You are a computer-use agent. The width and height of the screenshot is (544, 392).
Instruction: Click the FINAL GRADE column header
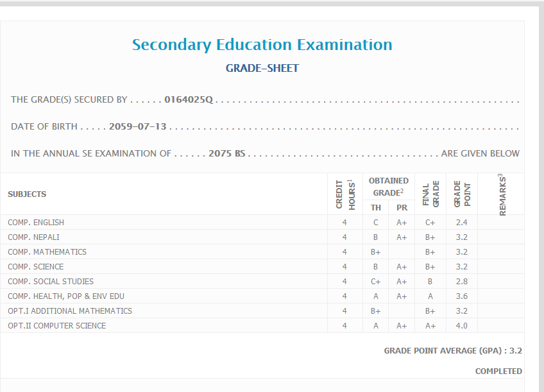(x=430, y=194)
